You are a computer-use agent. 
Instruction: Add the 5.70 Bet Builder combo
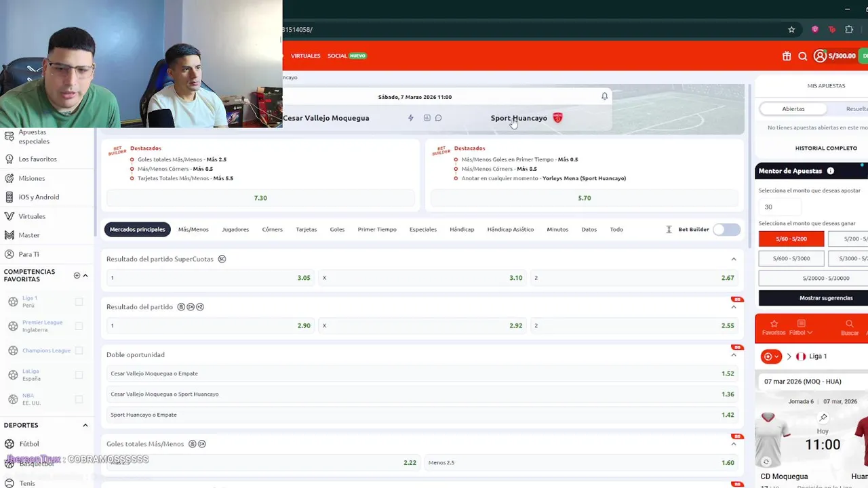click(585, 198)
